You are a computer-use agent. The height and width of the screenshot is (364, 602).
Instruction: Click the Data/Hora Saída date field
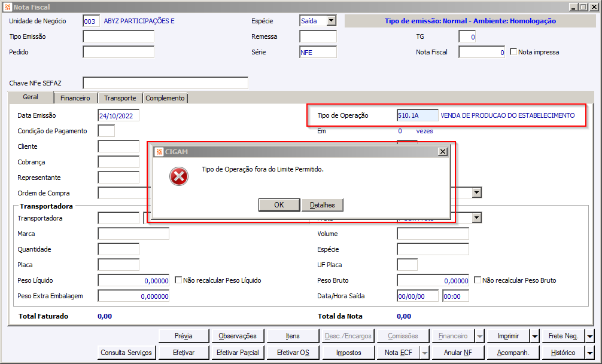pos(417,296)
